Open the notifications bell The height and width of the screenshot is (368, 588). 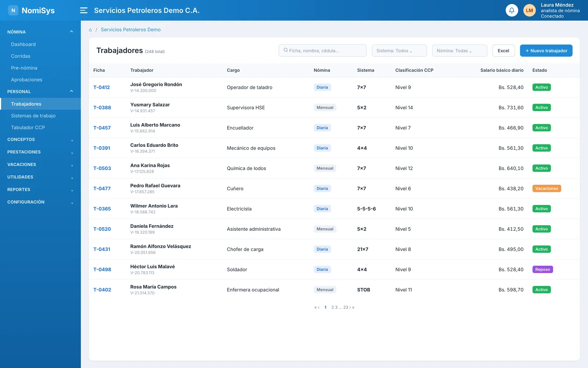pos(512,10)
